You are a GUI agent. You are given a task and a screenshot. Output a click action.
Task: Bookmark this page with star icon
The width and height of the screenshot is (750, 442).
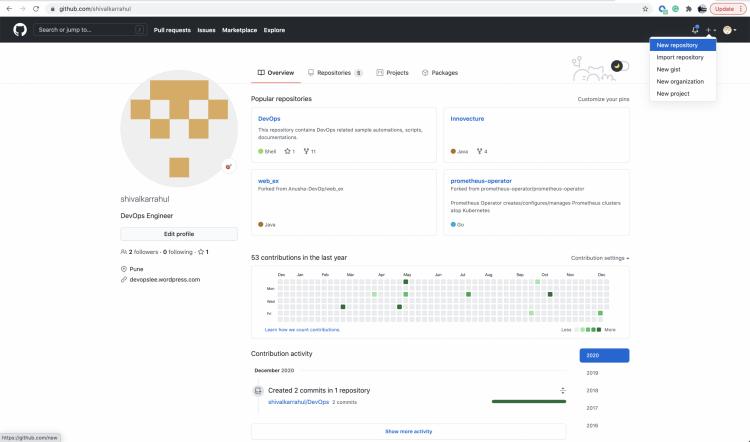point(646,8)
